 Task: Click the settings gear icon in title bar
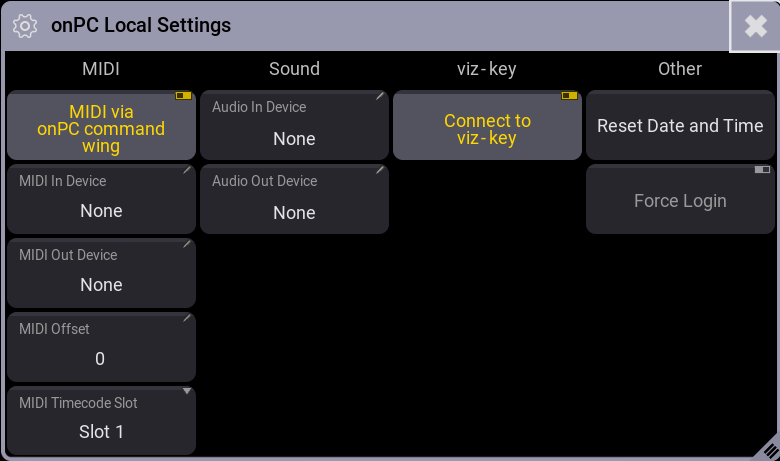tap(24, 26)
